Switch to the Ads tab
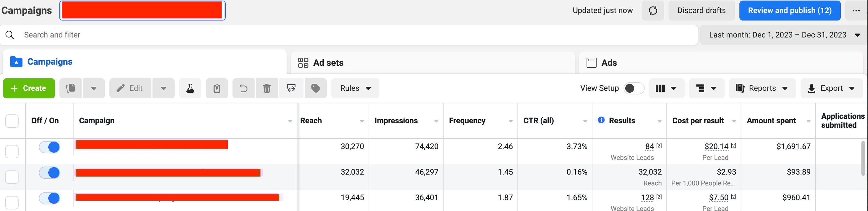 pos(609,63)
